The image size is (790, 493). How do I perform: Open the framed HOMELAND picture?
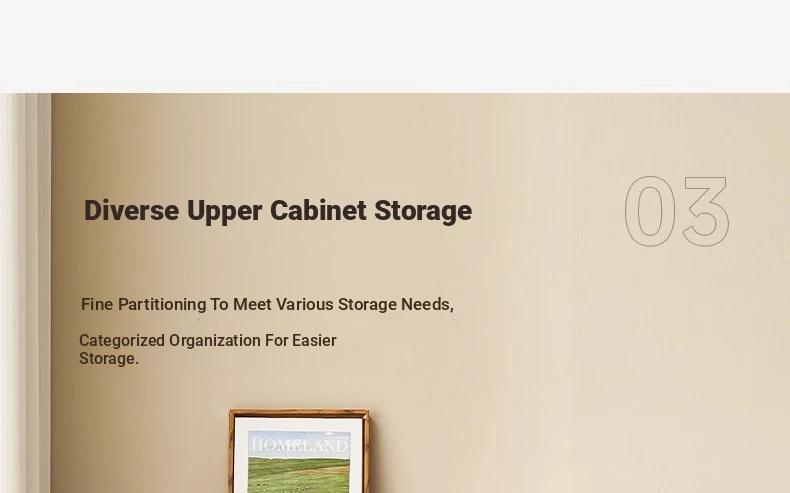(299, 451)
